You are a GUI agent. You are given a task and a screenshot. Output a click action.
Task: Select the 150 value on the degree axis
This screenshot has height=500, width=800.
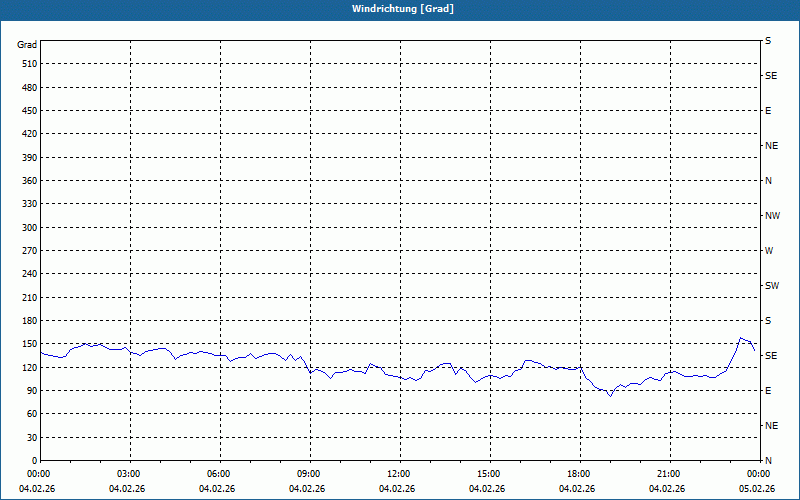coord(30,344)
